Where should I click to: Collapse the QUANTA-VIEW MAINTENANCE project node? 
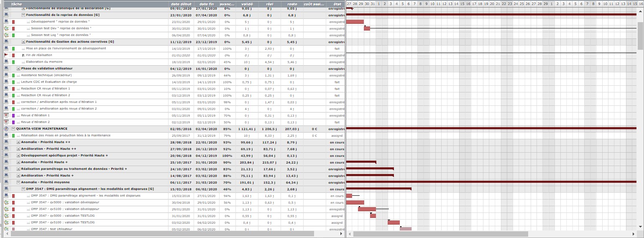pyautogui.click(x=13, y=129)
